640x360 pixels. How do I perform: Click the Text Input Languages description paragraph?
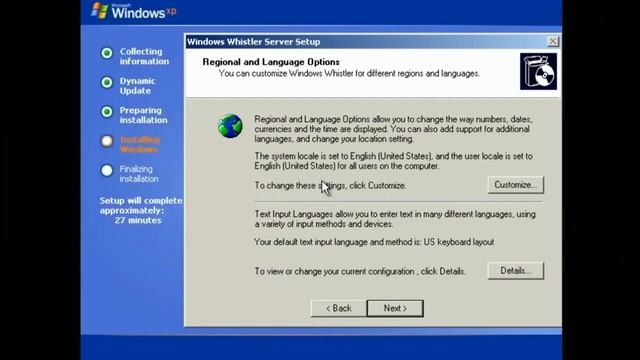(x=395, y=219)
